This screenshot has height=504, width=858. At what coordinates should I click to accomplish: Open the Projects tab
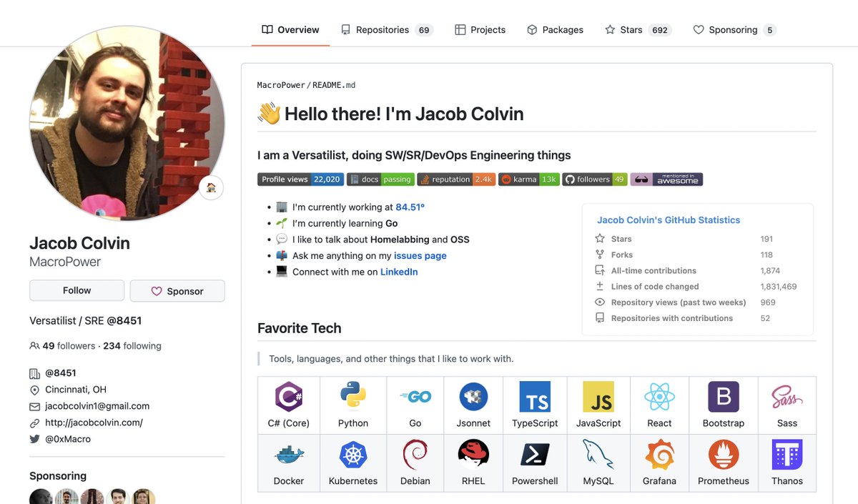tap(480, 30)
